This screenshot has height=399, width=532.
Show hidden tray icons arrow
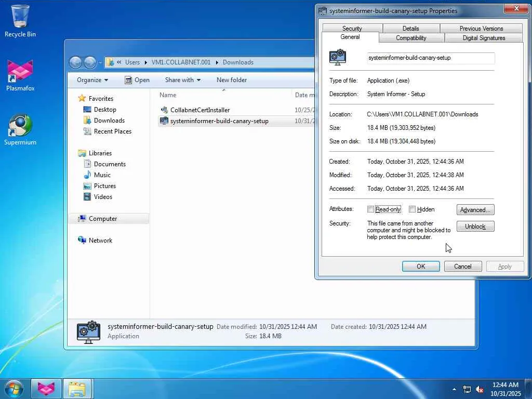coord(454,389)
